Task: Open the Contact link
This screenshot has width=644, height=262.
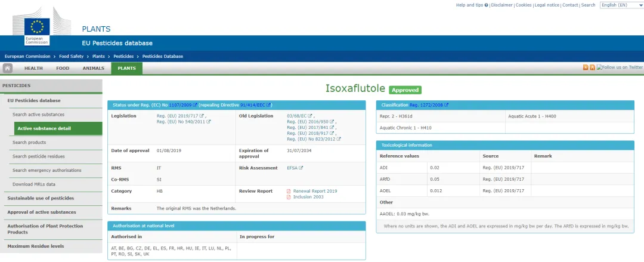Action: point(570,5)
